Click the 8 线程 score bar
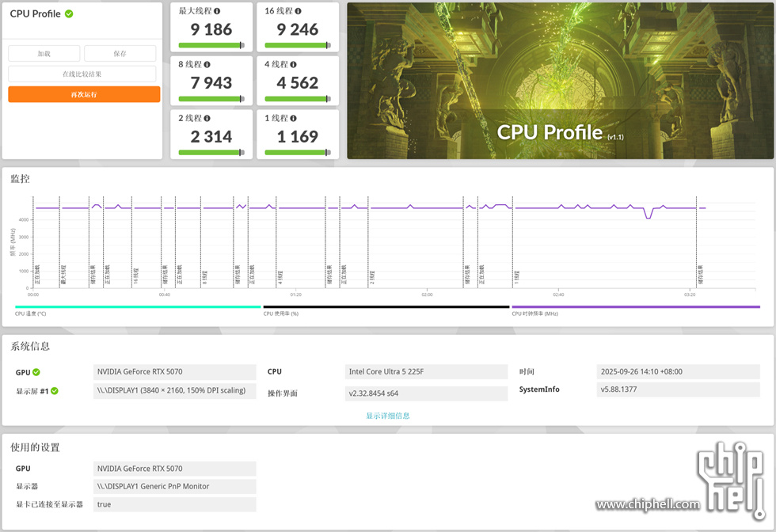 pyautogui.click(x=211, y=99)
